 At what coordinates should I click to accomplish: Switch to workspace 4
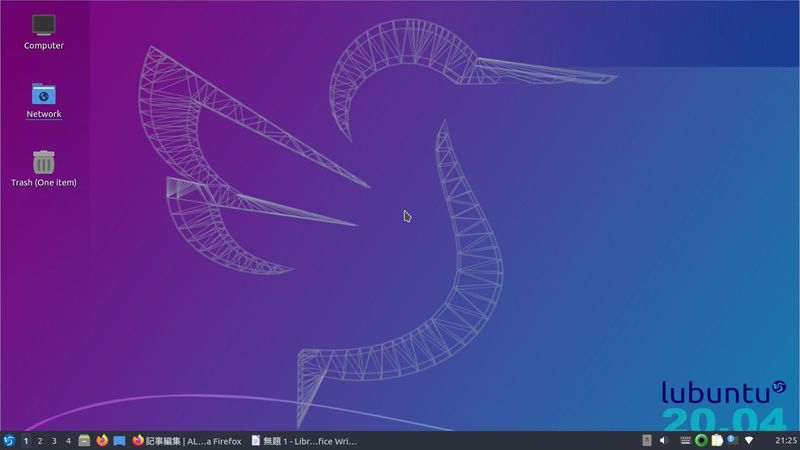pyautogui.click(x=68, y=441)
